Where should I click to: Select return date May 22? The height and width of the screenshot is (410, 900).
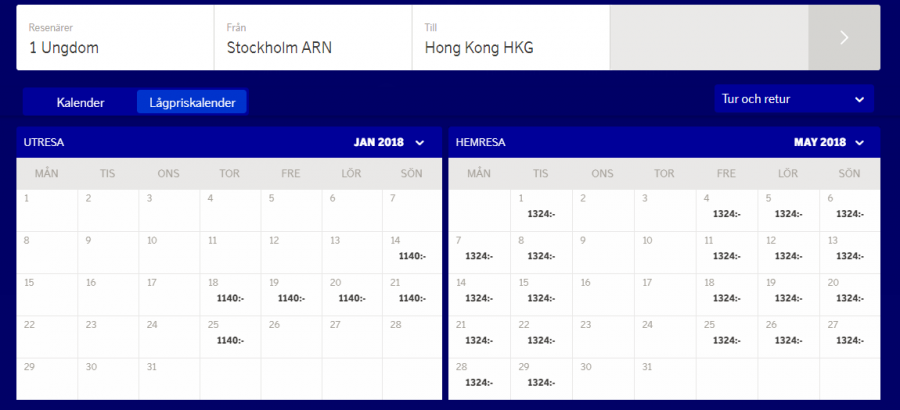tap(540, 336)
